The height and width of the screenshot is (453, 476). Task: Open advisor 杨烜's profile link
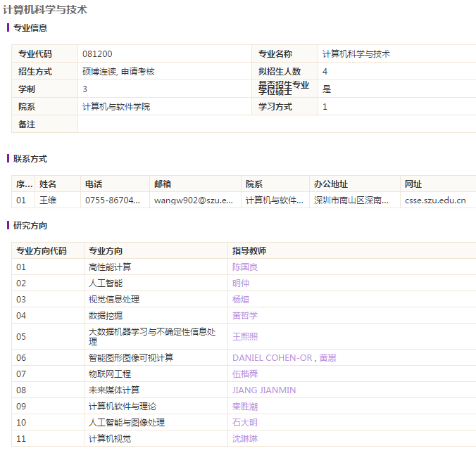coord(241,300)
